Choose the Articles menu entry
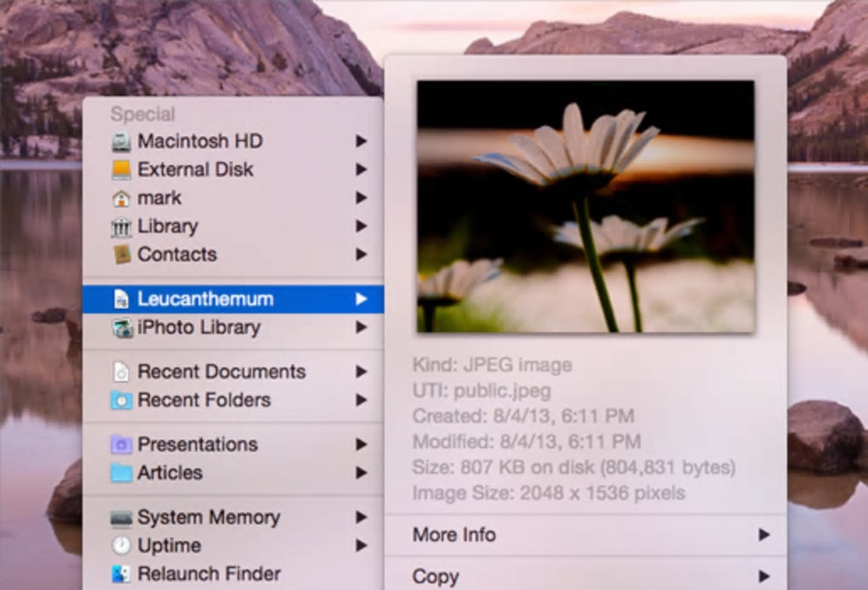This screenshot has width=868, height=590. 233,473
